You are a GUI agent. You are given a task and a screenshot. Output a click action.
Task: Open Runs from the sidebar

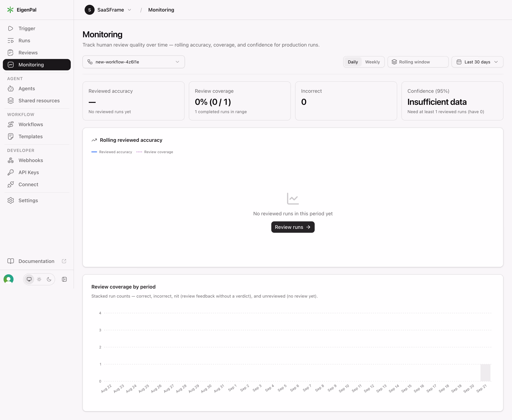(37, 40)
